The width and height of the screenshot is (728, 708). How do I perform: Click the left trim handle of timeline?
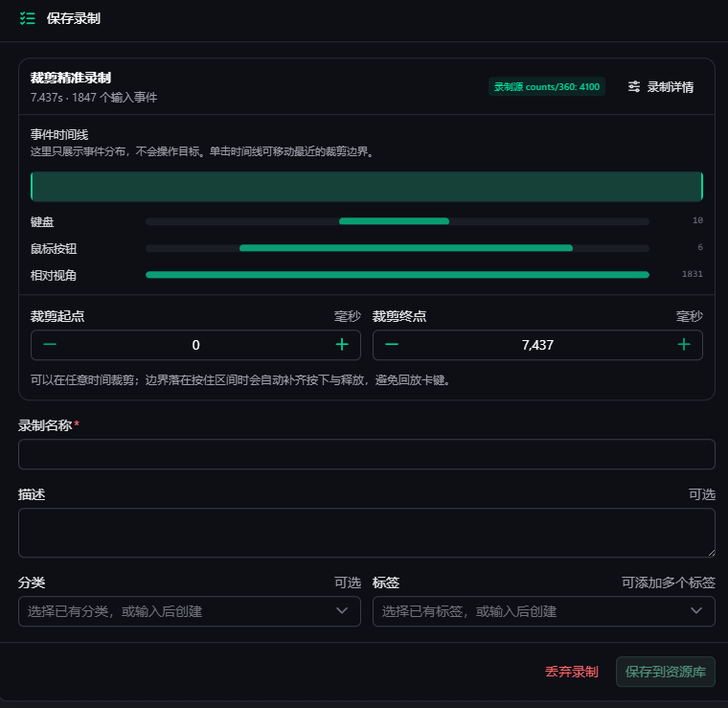pyautogui.click(x=32, y=187)
